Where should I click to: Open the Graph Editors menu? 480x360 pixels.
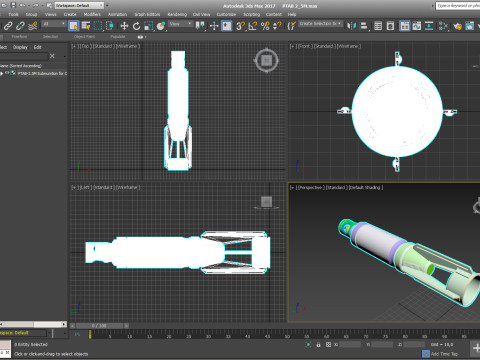pyautogui.click(x=147, y=14)
